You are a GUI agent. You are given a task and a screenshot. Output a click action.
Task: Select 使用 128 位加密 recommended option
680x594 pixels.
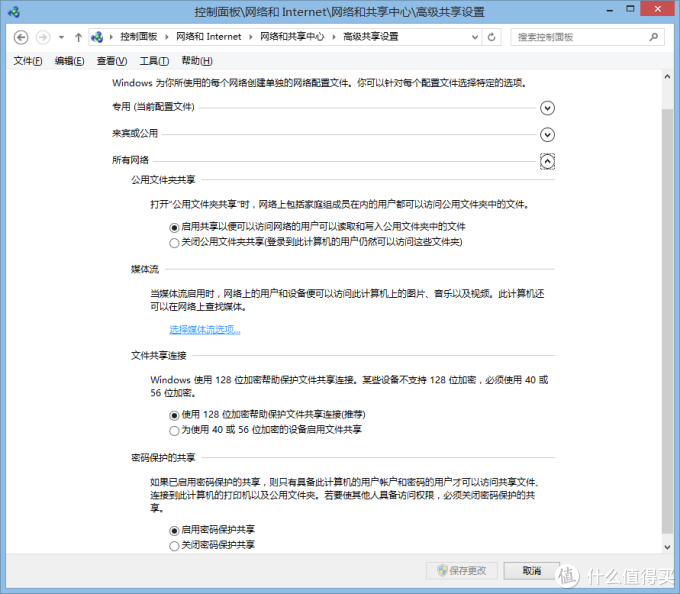point(174,415)
